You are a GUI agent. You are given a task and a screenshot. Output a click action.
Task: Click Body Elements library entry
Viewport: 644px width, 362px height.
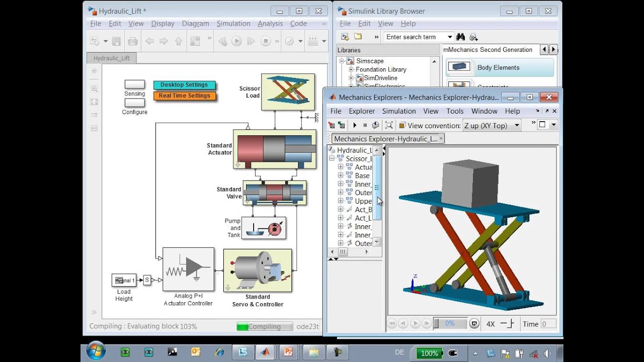pos(500,67)
